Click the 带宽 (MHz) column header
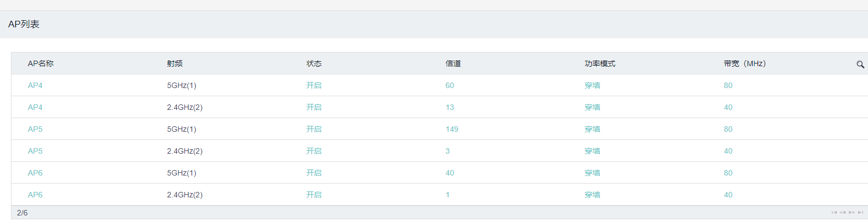The height and width of the screenshot is (222, 868). tap(744, 63)
